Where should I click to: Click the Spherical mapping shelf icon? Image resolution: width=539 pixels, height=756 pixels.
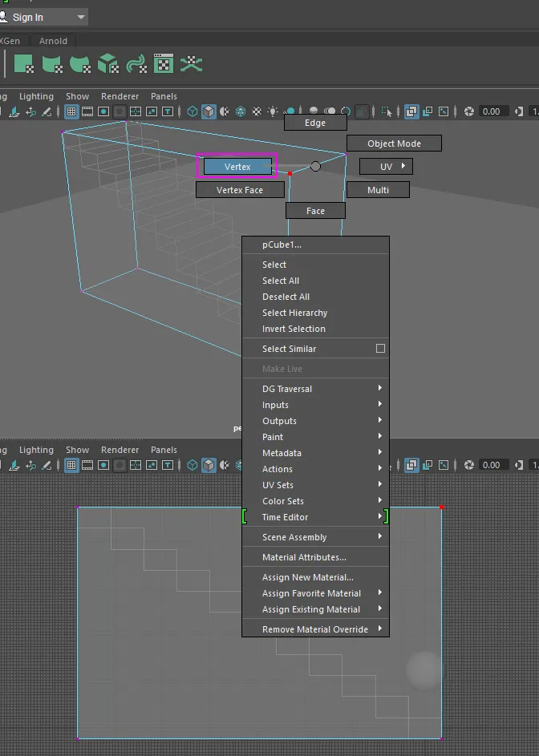[79, 63]
